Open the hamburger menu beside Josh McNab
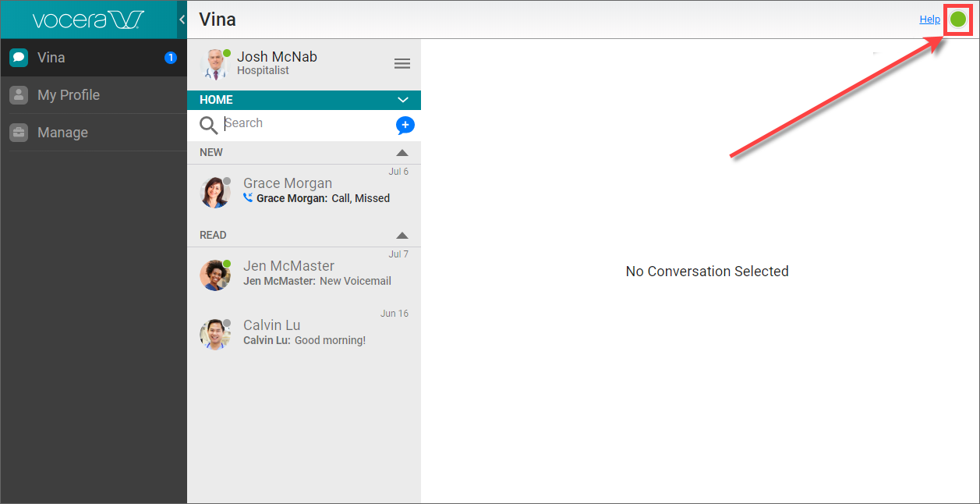Screen dimensions: 980x504 [x=402, y=63]
